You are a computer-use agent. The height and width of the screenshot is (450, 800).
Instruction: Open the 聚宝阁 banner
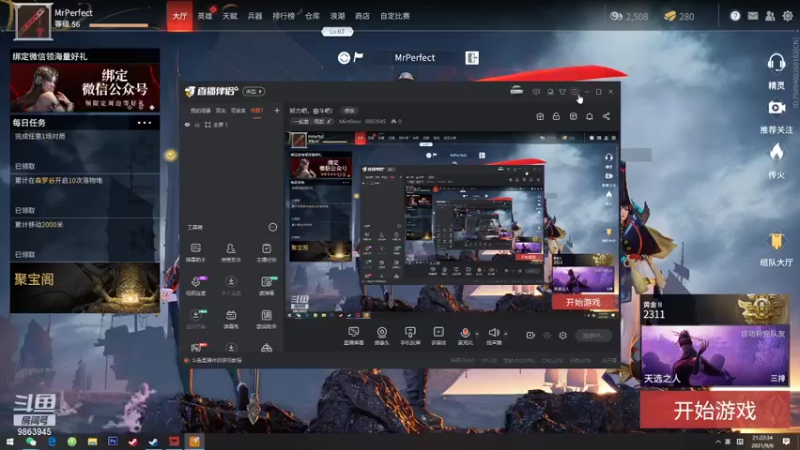(85, 288)
